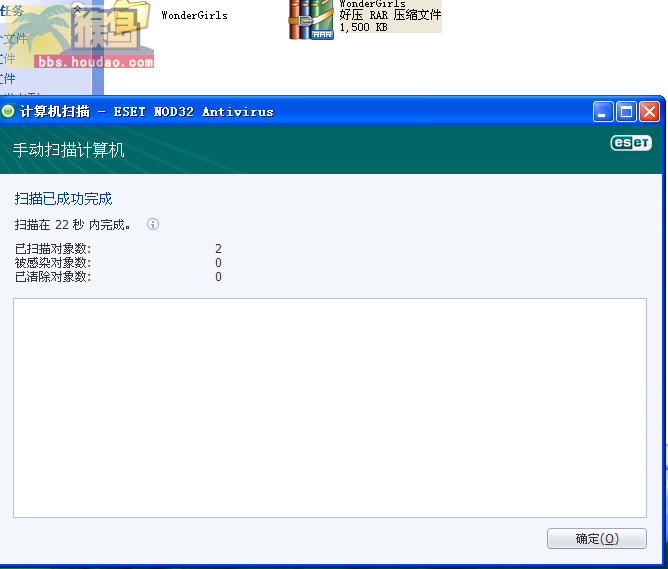The width and height of the screenshot is (668, 569).
Task: Maximize the ESET scan window
Action: coord(626,112)
